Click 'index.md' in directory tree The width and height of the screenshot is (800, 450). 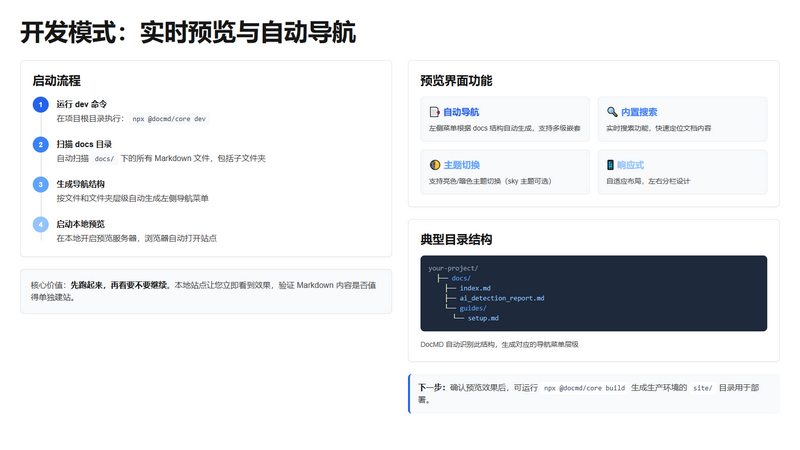475,288
